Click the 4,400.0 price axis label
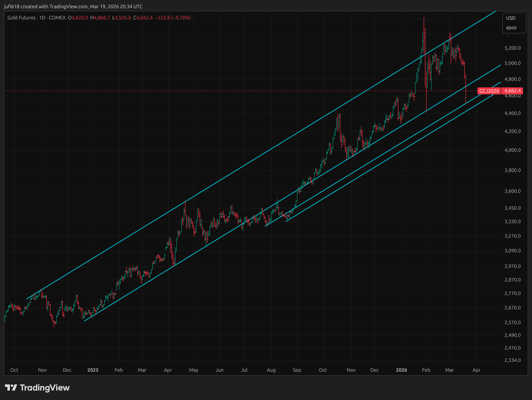Viewport: 532px width, 400px height. pyautogui.click(x=513, y=114)
